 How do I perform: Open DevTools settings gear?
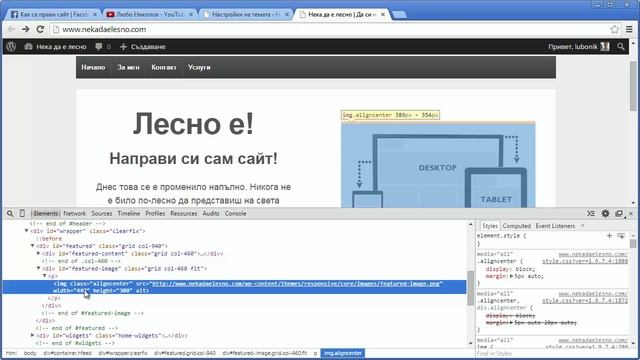(605, 213)
